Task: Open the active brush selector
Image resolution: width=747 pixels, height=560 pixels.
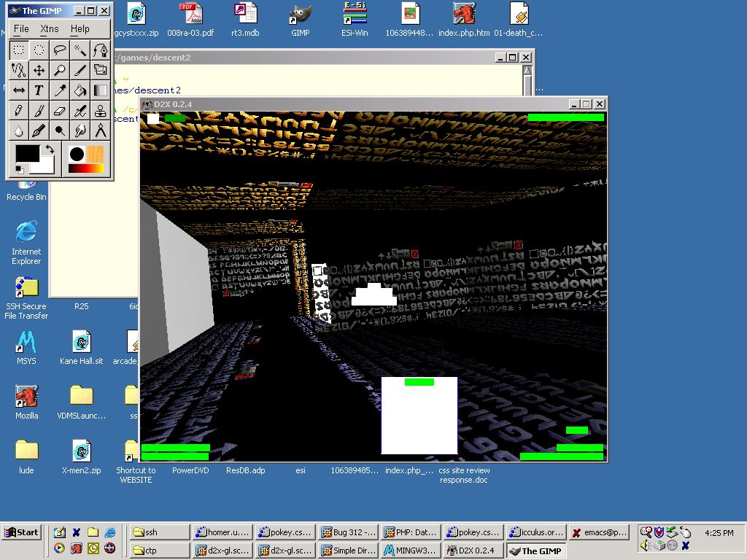Action: 77,155
